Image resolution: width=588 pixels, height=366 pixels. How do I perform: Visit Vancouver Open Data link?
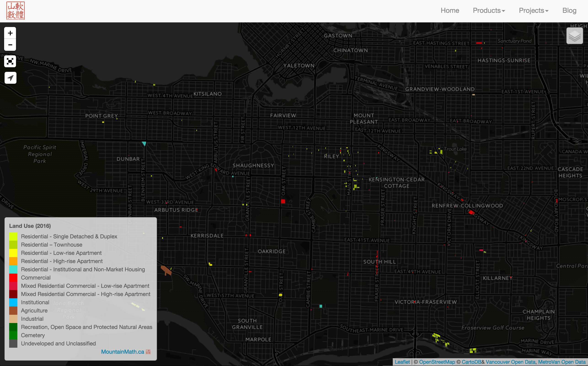pyautogui.click(x=510, y=362)
